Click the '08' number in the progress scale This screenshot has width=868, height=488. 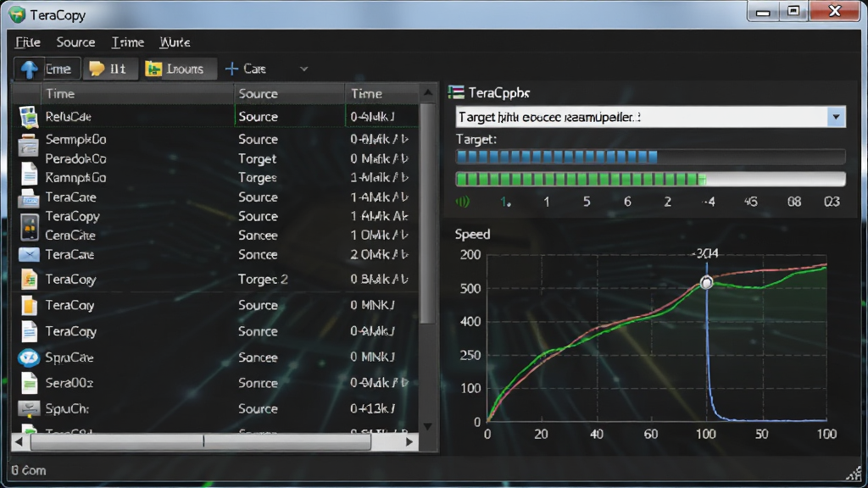(x=794, y=202)
